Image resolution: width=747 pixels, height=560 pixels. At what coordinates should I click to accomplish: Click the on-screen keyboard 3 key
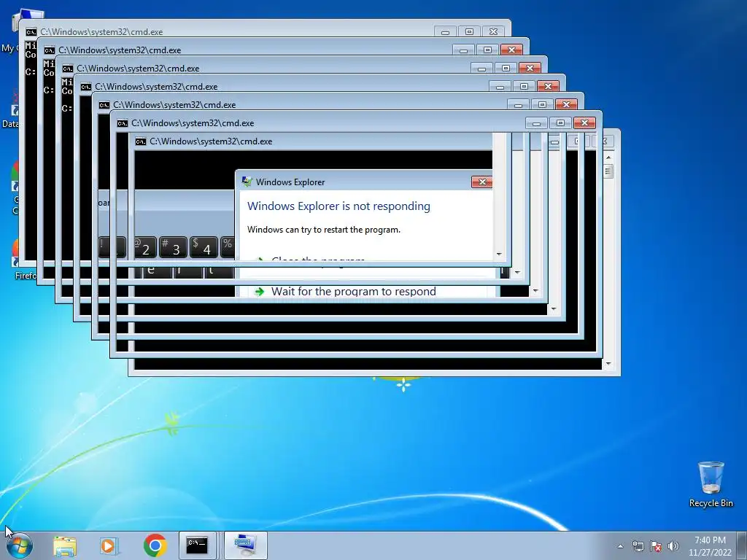point(173,248)
